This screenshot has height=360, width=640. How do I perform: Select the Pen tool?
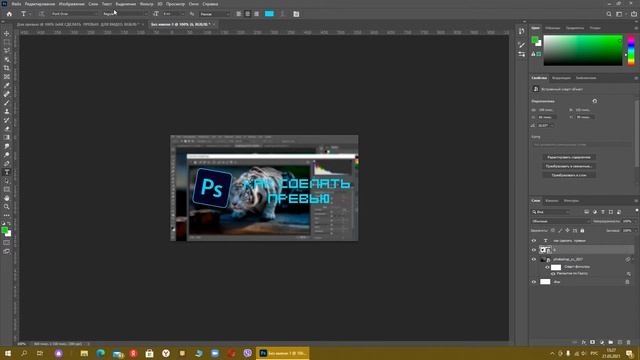click(x=7, y=163)
